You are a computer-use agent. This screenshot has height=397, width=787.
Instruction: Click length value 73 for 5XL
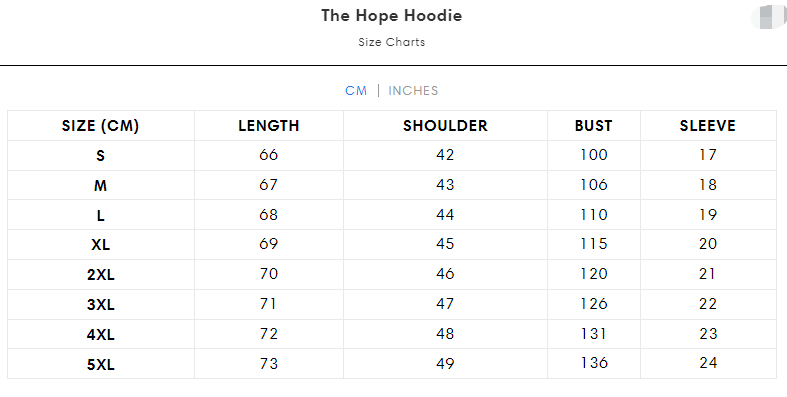(269, 363)
